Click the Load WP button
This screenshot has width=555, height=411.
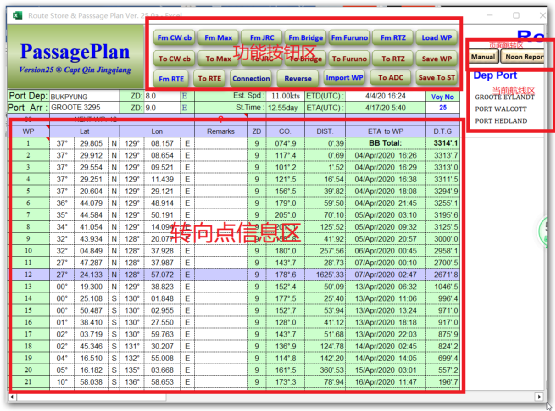(436, 38)
